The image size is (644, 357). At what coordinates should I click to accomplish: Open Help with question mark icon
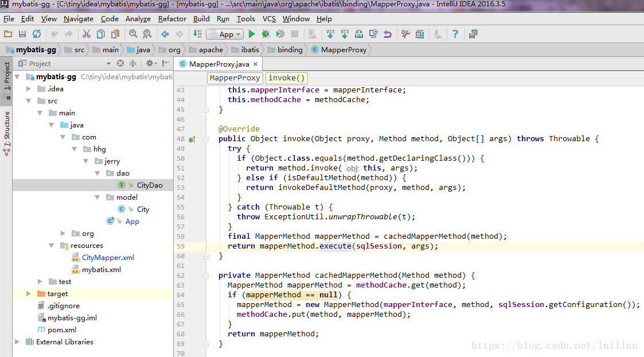(x=455, y=34)
